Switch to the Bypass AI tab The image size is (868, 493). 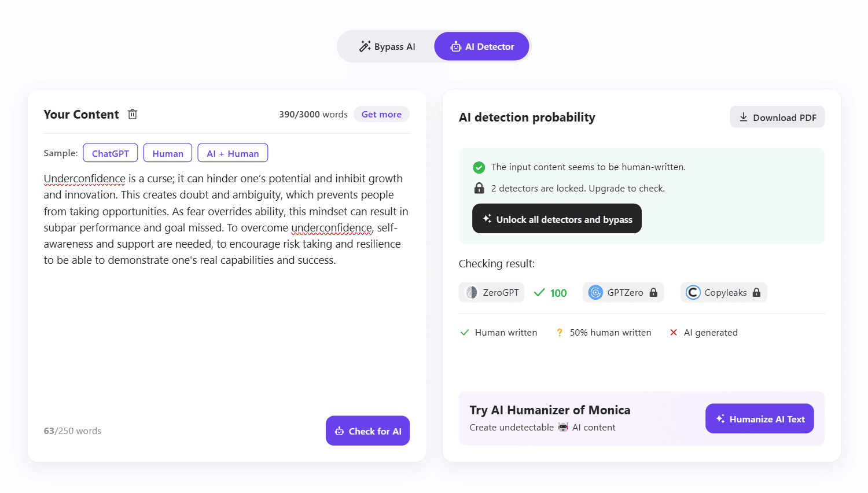point(387,47)
